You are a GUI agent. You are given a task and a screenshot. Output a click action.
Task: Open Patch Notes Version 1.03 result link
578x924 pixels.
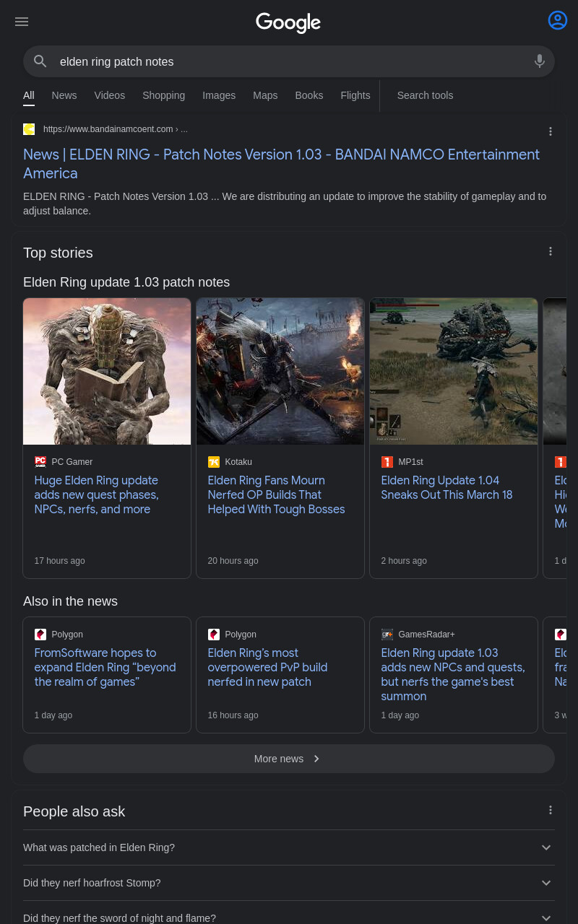click(282, 164)
